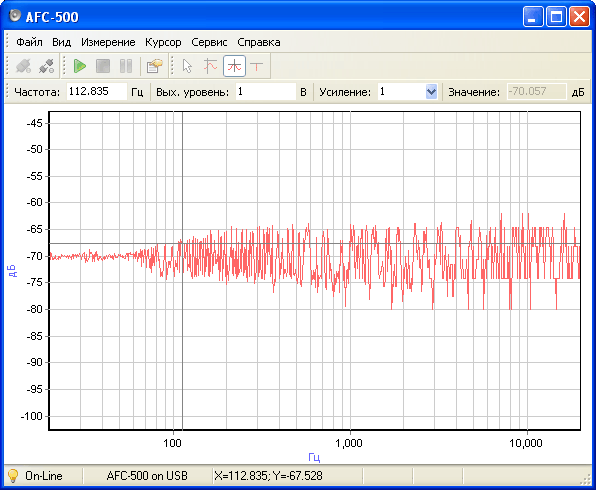Click the On-Line lightbulb status icon
This screenshot has width=596, height=490.
(x=13, y=476)
